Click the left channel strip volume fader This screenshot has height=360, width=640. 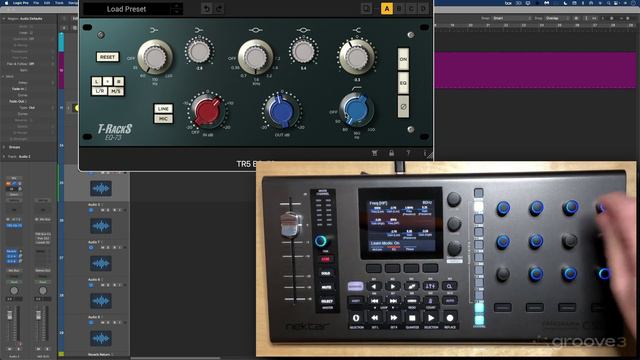[10, 315]
